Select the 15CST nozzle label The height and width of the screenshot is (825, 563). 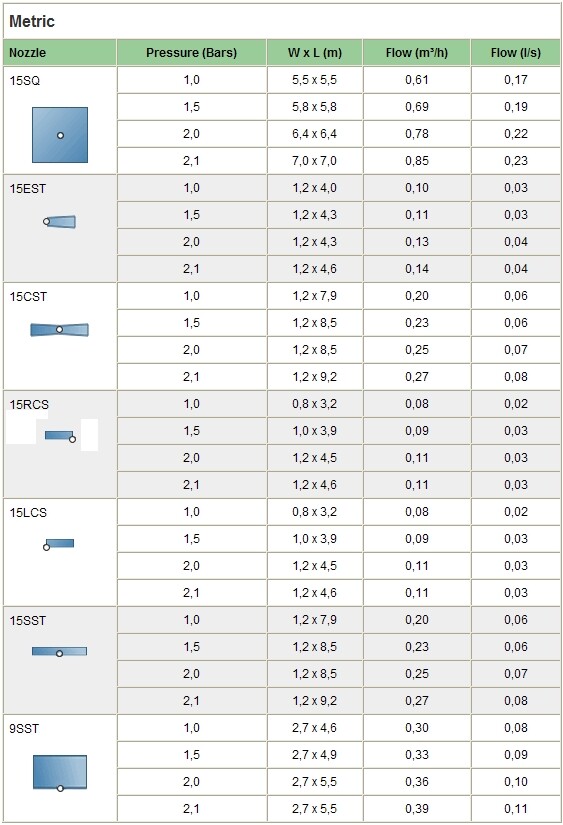[x=28, y=297]
